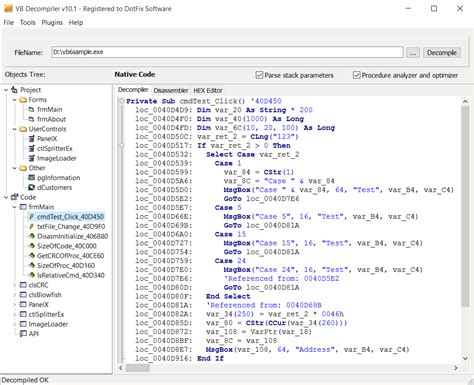Click the FileName input field

(x=227, y=52)
